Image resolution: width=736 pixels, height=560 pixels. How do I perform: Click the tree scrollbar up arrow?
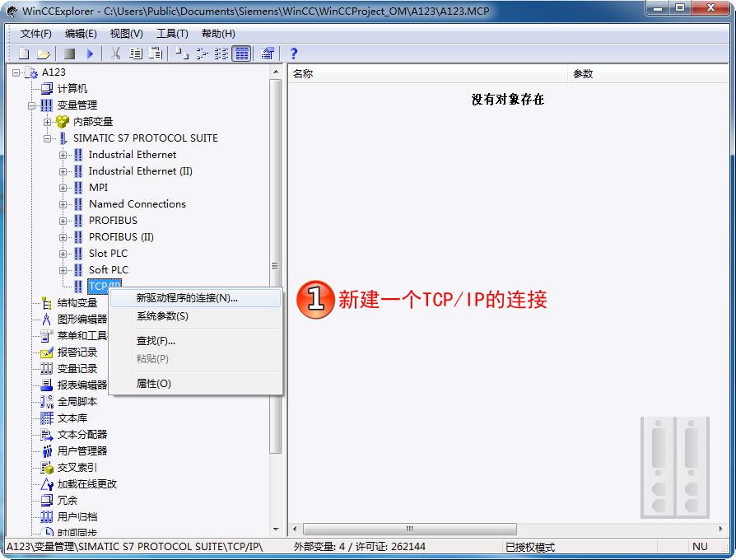pos(276,72)
